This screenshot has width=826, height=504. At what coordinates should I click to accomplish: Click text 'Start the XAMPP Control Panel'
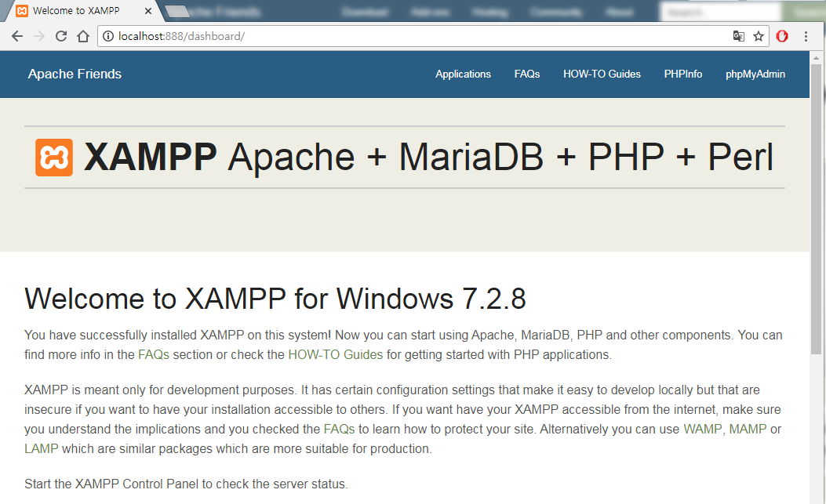(x=111, y=484)
